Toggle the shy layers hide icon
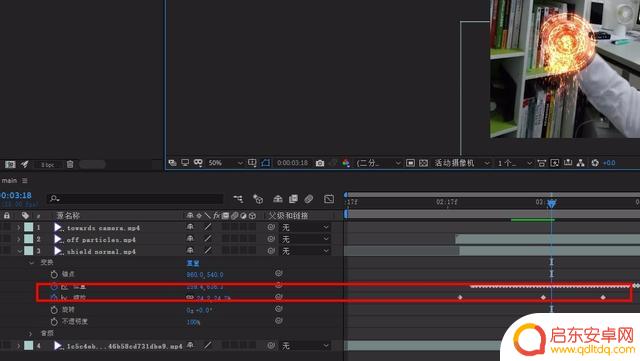Screen dimensions: 640x361 278,199
